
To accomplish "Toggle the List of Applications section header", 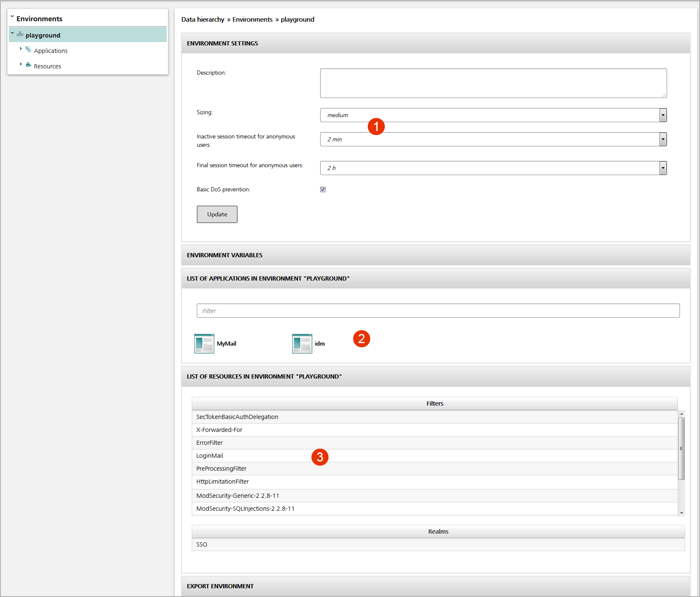I will tap(436, 278).
